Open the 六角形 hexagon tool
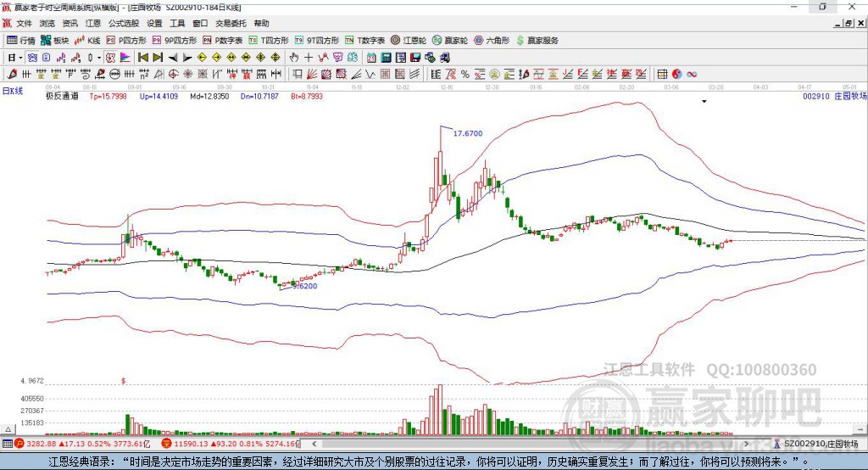 [x=492, y=41]
